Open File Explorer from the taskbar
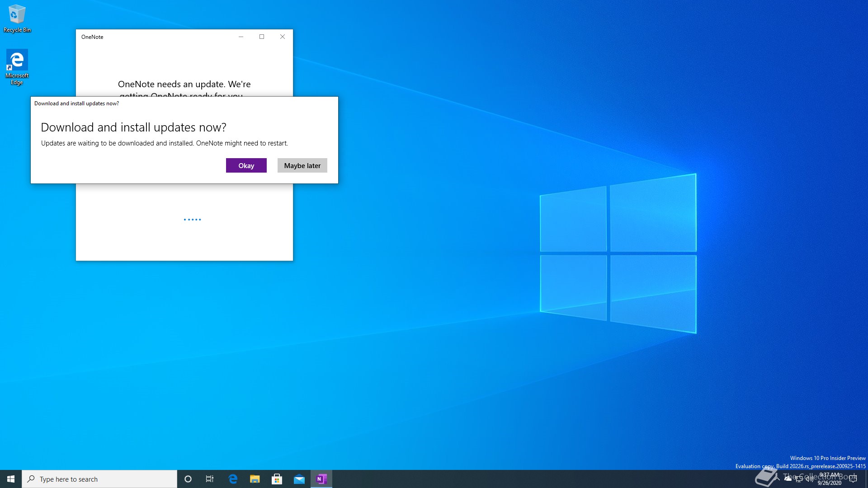Screen dimensions: 868x488 pyautogui.click(x=255, y=479)
